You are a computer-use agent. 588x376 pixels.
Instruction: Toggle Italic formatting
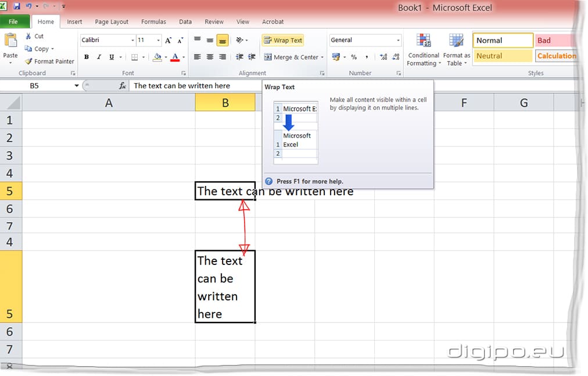pyautogui.click(x=99, y=57)
